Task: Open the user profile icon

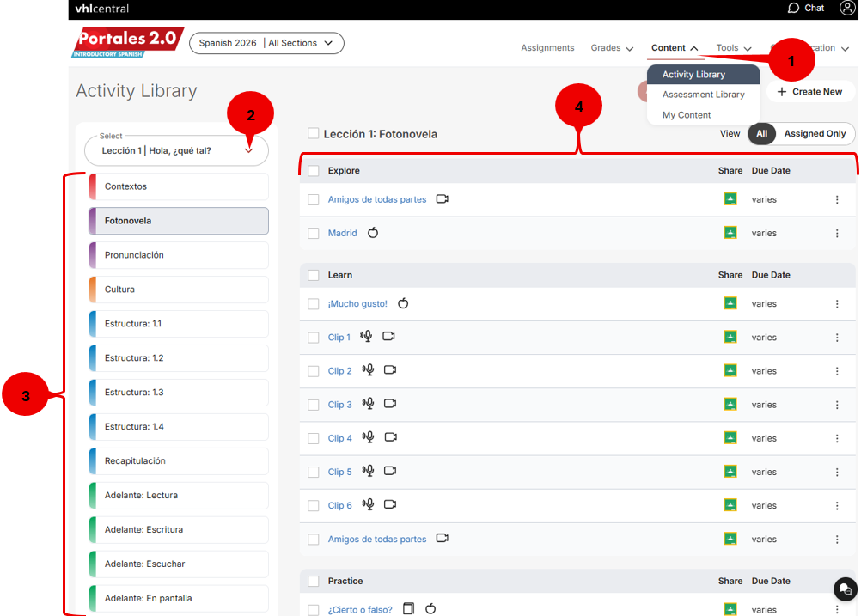Action: [x=847, y=8]
